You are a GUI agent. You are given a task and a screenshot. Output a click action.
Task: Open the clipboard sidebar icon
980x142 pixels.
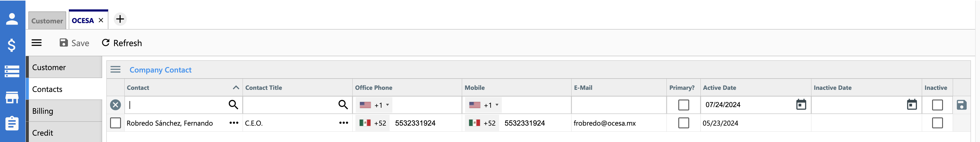12,123
